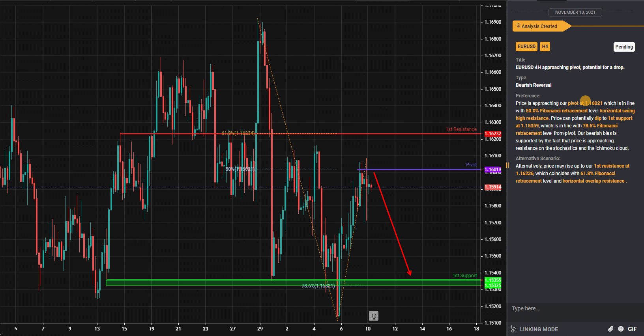Click the paperclip attachment icon

[610, 329]
